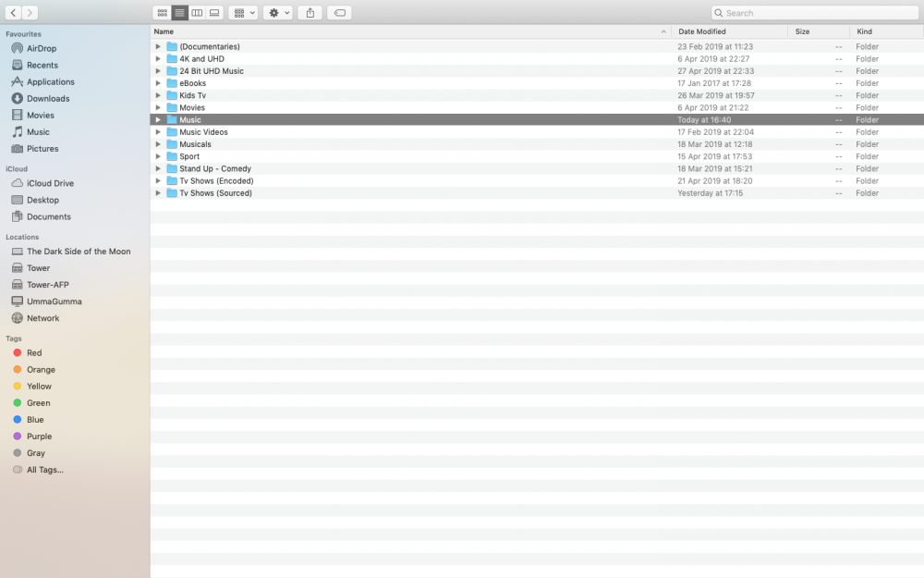Go forward with the right arrow button
Viewport: 924px width, 578px height.
tap(30, 12)
